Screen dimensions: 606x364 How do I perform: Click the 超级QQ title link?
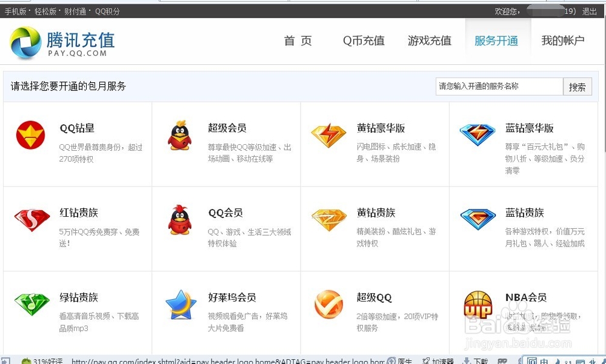(374, 297)
